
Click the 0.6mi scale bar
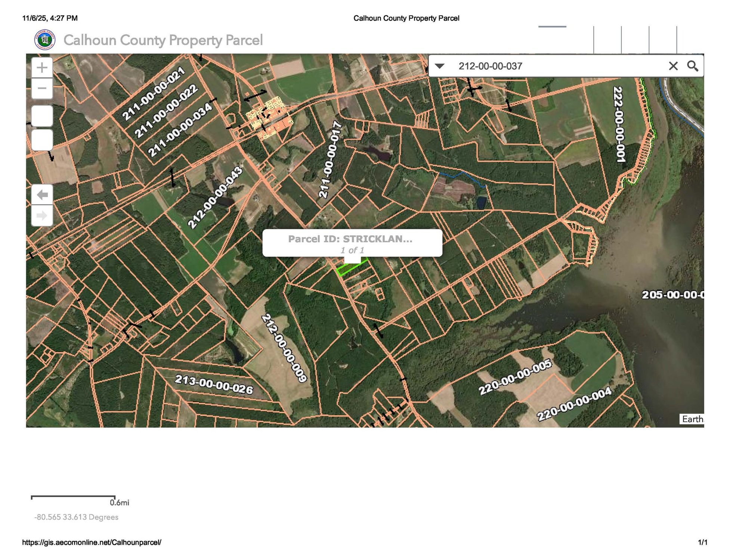(73, 497)
